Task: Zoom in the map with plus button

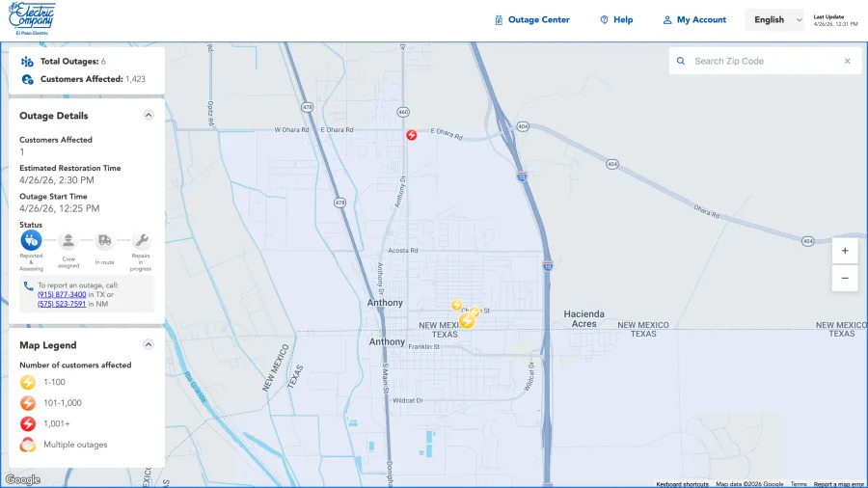Action: point(845,251)
